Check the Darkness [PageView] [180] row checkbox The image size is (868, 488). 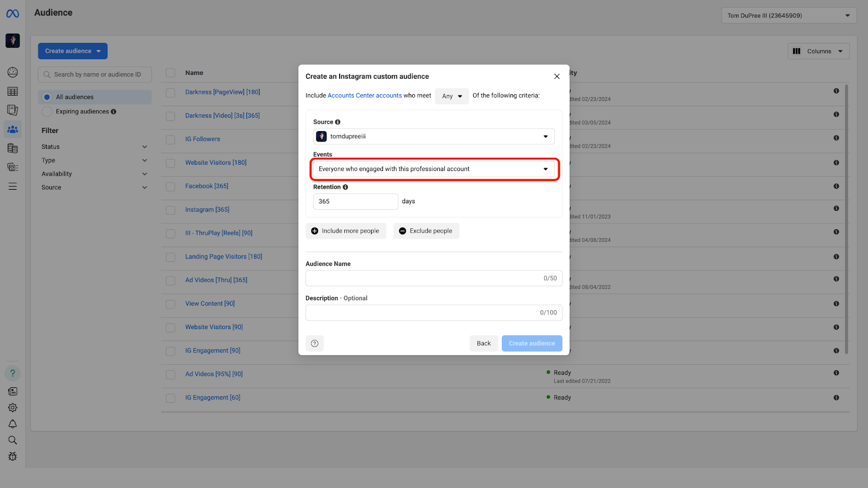tap(170, 93)
